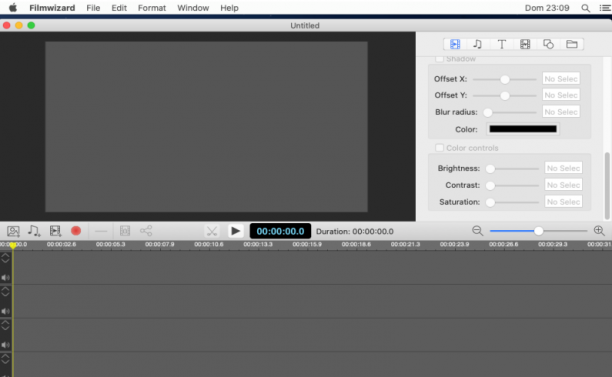Click the add video clip icon

tap(55, 231)
